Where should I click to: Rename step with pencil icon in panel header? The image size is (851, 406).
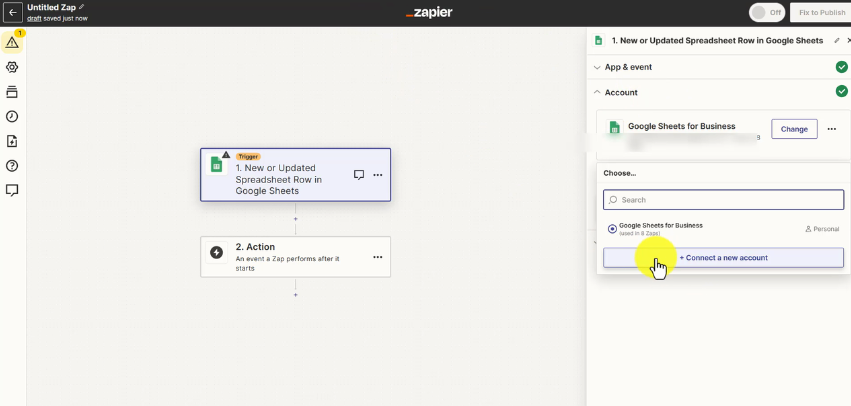pyautogui.click(x=837, y=41)
